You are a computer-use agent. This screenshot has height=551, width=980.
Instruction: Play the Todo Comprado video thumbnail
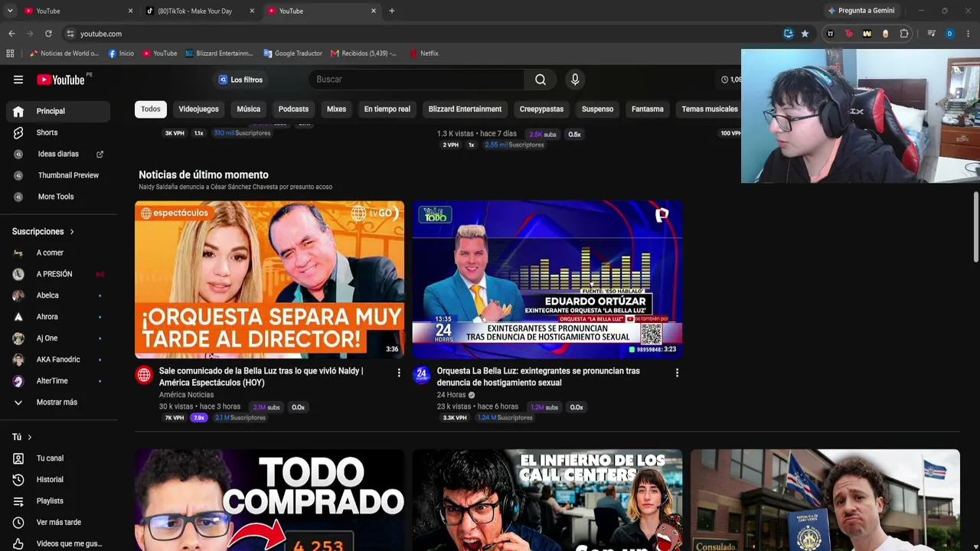pos(269,500)
